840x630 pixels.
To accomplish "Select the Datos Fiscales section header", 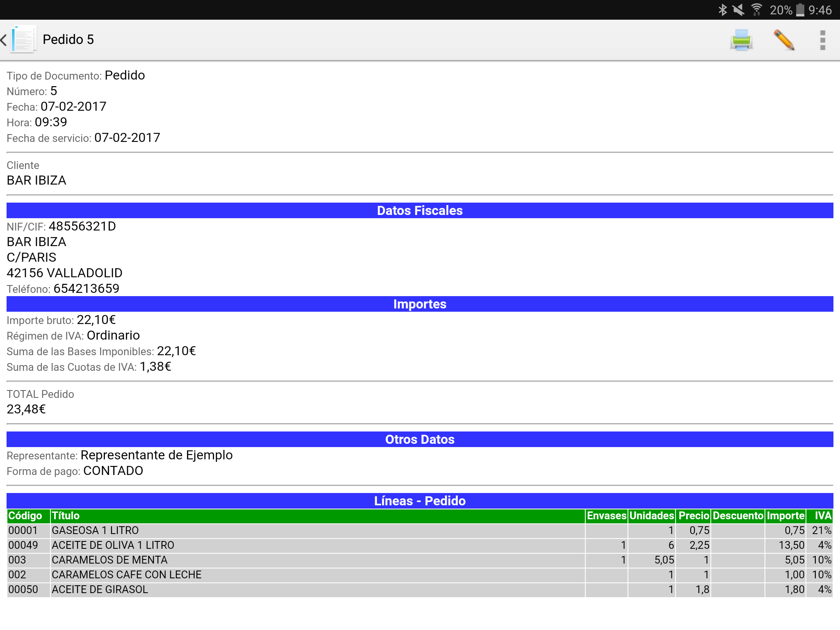I will pyautogui.click(x=420, y=210).
